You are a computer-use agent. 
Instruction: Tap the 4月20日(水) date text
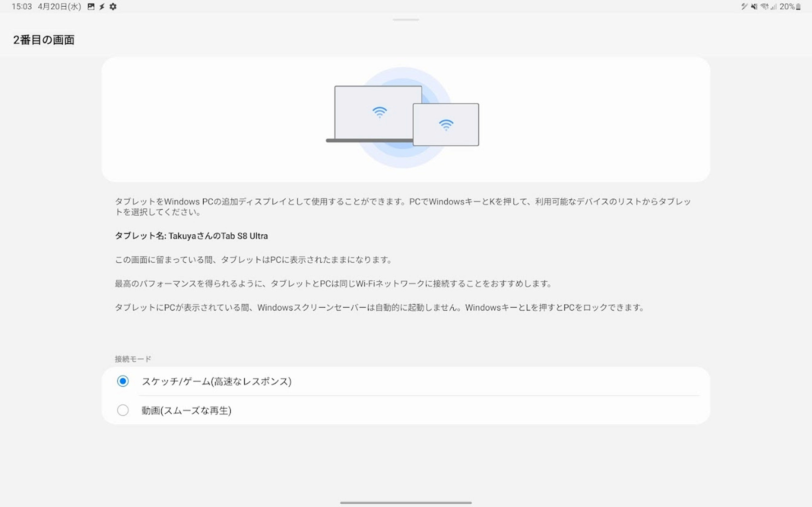click(x=59, y=7)
